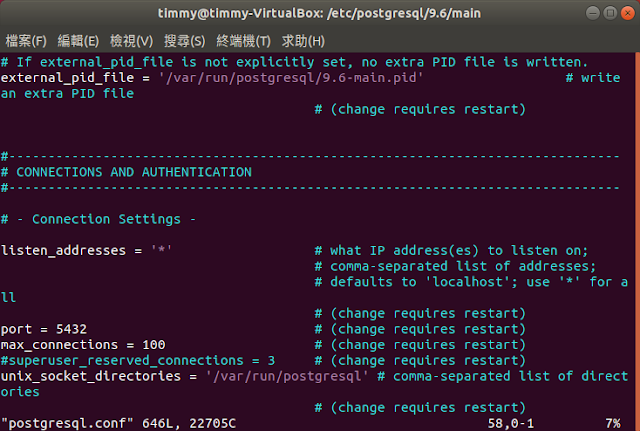Click the terminal vertical scrollbar

[638, 241]
